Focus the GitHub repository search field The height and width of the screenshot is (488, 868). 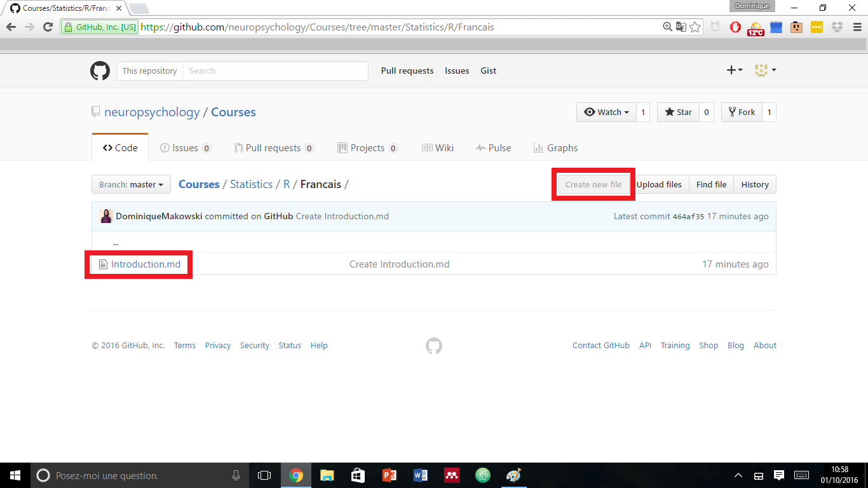click(x=275, y=71)
